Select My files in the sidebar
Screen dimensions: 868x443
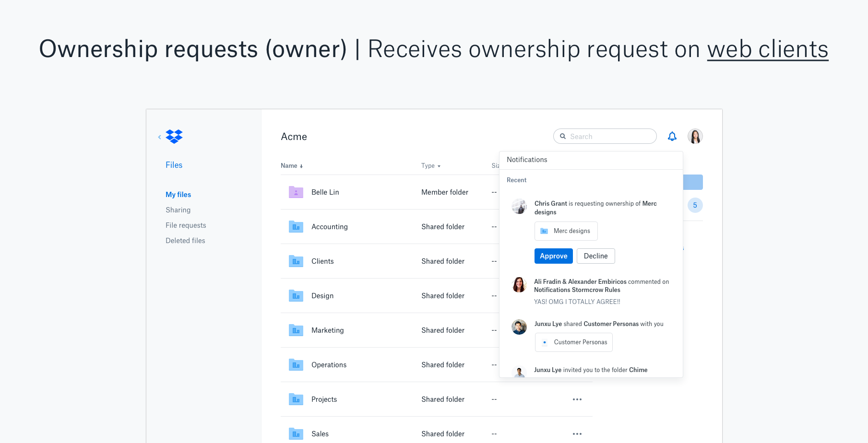pyautogui.click(x=178, y=194)
